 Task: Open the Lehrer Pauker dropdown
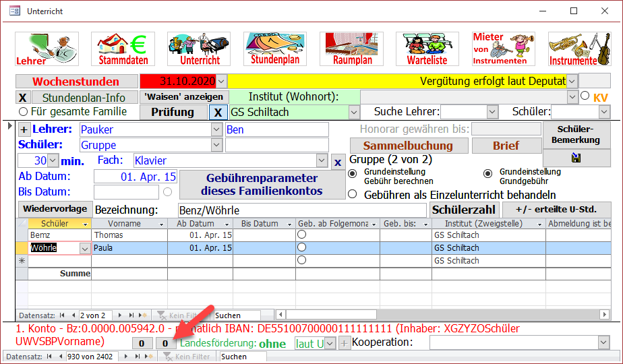click(216, 129)
